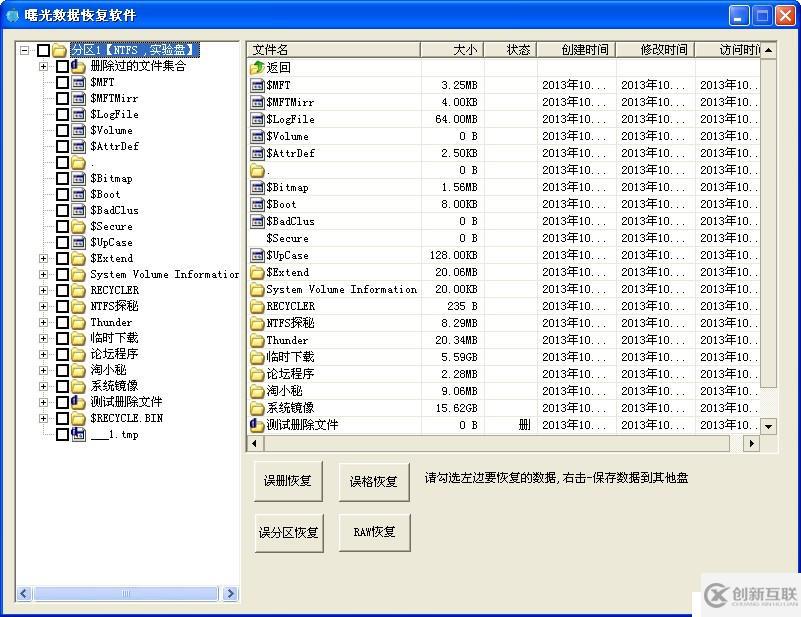Expand the 论坛程序 folder node
Viewport: 801px width, 617px height.
click(43, 354)
